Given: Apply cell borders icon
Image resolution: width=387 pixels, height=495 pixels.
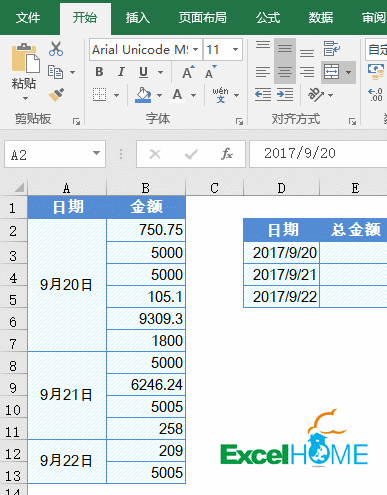Looking at the screenshot, I should tap(99, 95).
